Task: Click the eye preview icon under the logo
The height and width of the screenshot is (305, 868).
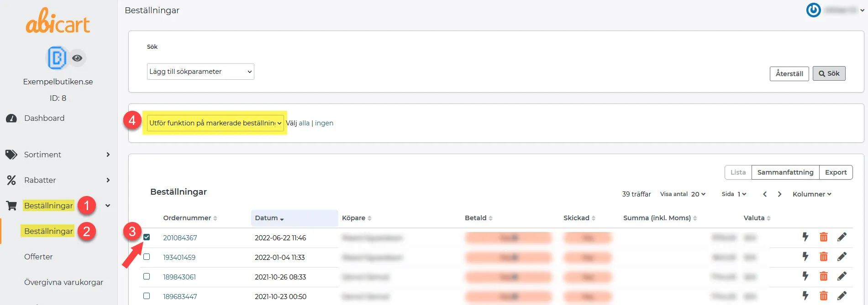Action: tap(77, 58)
